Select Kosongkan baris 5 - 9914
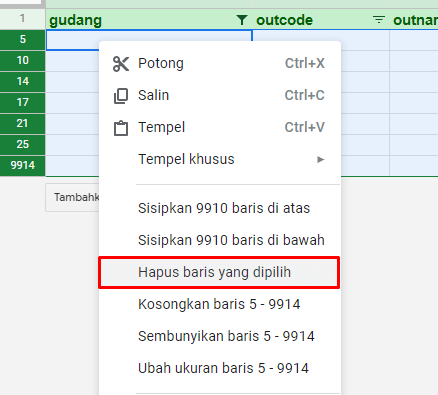438x395 pixels. click(220, 304)
